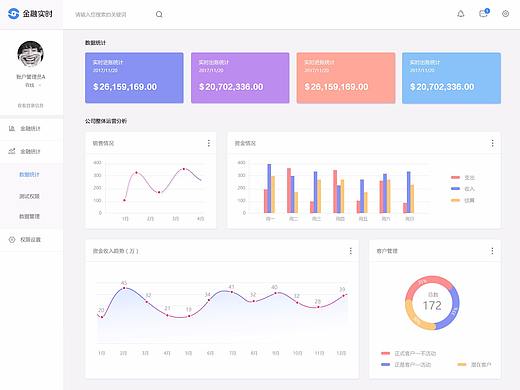Click the 数据统计 heading above the cards

tap(95, 43)
